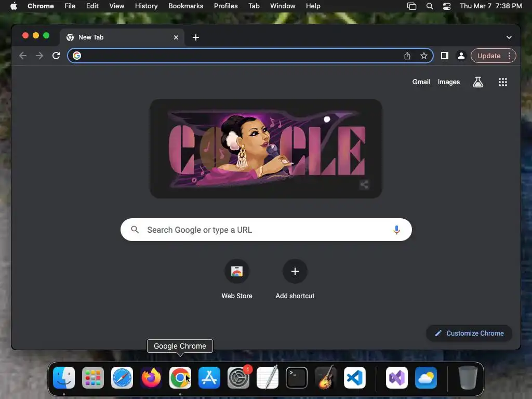The width and height of the screenshot is (532, 399).
Task: Open the Bookmarks menu
Action: click(x=185, y=6)
